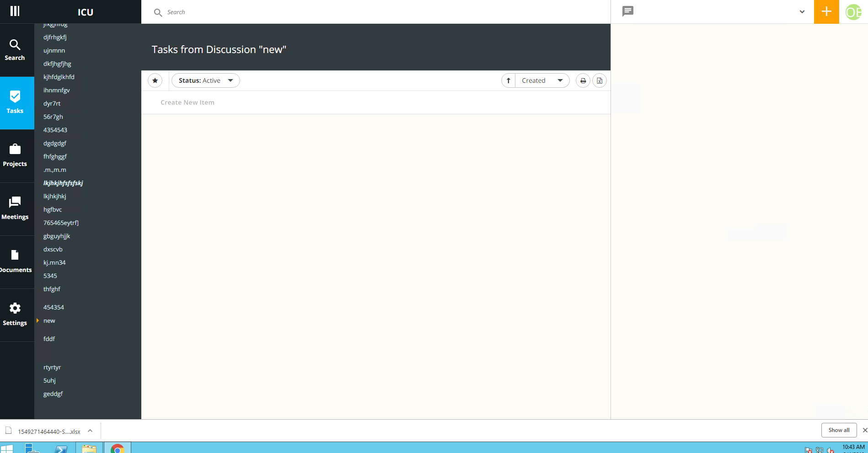Viewport: 868px width, 453px height.
Task: Open the Created sort order dropdown
Action: tap(542, 80)
